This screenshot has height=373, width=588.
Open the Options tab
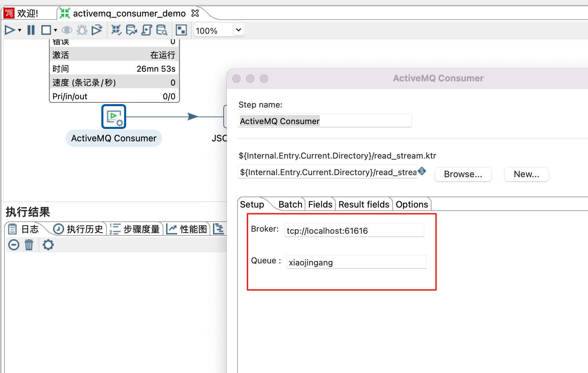coord(412,204)
